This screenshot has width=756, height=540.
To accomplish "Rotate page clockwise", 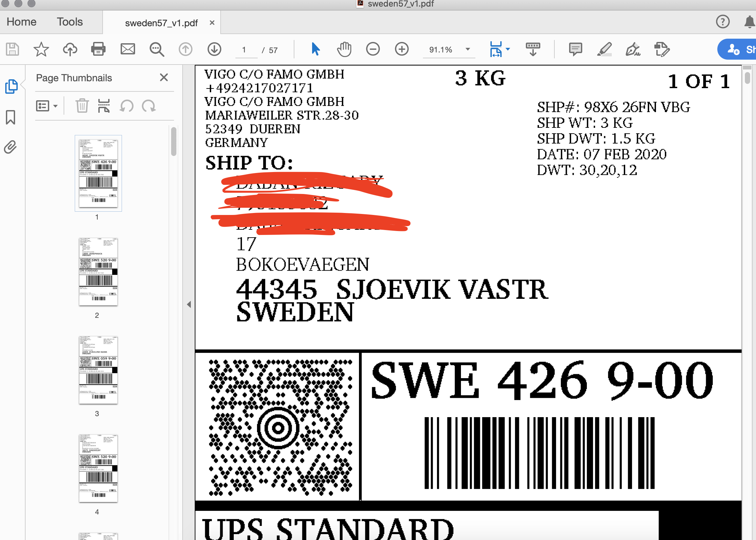I will [x=149, y=106].
